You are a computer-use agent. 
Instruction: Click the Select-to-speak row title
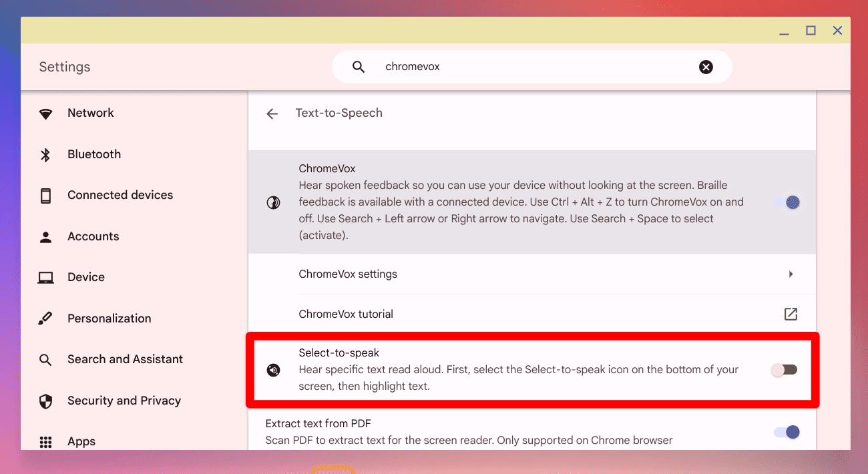339,352
